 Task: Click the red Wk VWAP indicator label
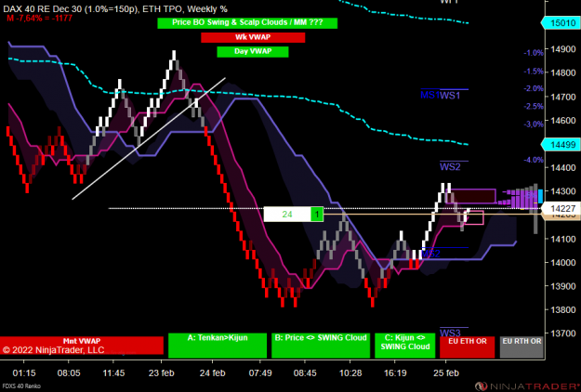pos(253,37)
